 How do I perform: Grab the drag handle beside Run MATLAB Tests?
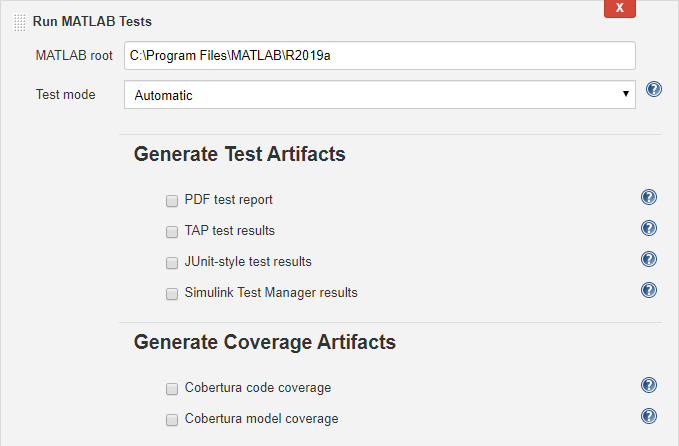[20, 21]
